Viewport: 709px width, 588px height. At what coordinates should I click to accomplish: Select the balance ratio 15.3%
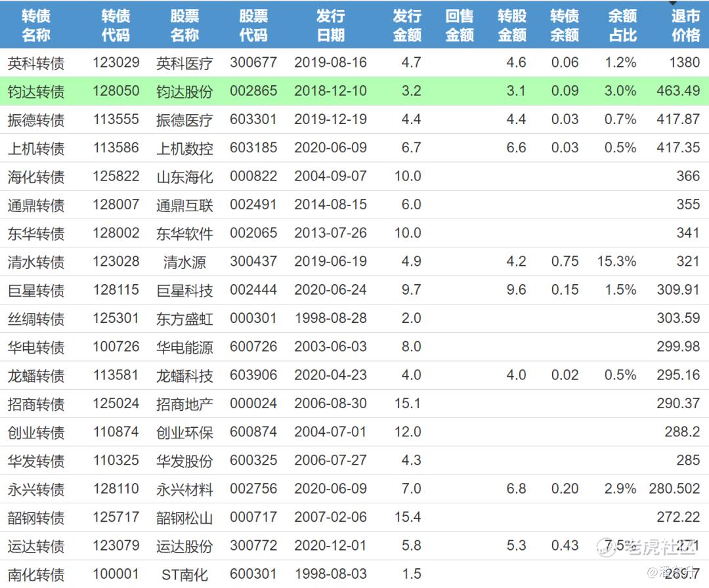click(x=616, y=262)
